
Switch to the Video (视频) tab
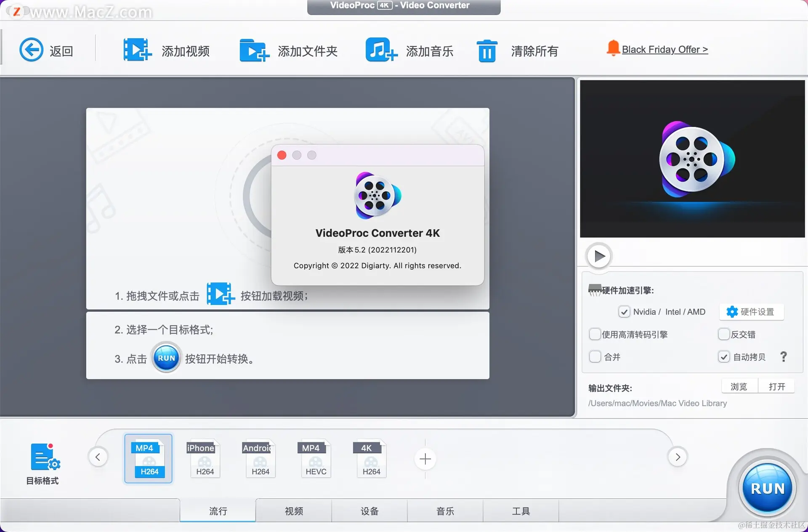click(x=294, y=511)
